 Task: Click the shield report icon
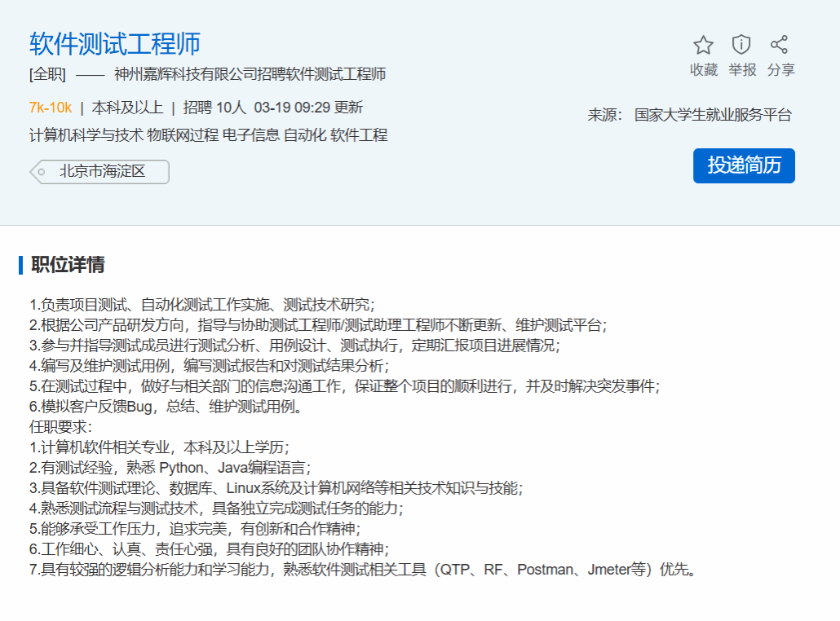741,45
